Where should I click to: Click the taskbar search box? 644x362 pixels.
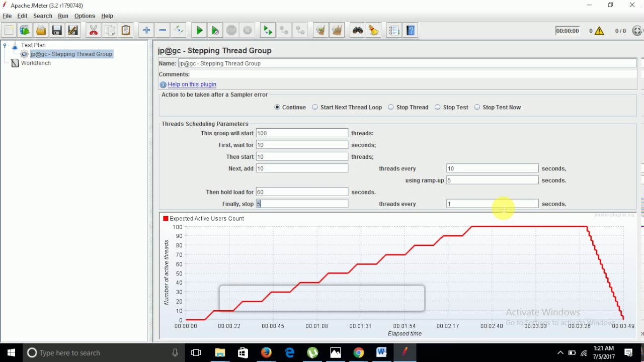tap(103, 353)
